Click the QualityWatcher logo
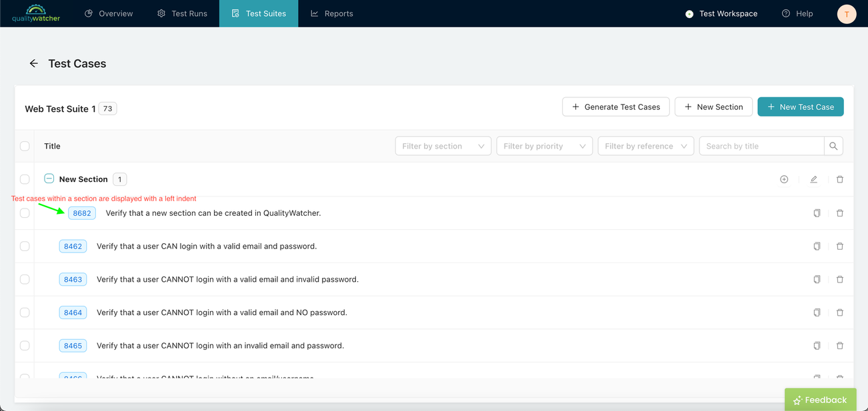868x411 pixels. tap(36, 13)
